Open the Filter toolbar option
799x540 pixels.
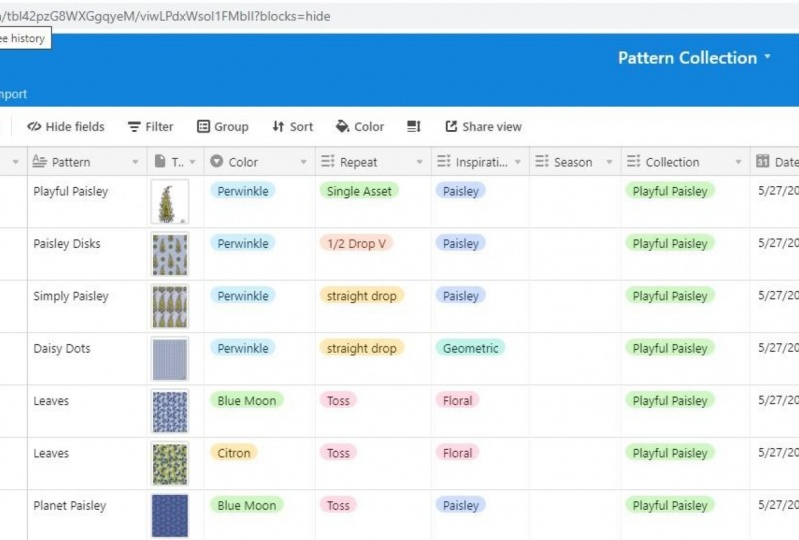[134, 127]
